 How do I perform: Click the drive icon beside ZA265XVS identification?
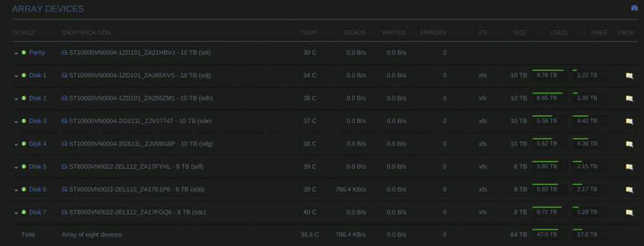tap(64, 75)
